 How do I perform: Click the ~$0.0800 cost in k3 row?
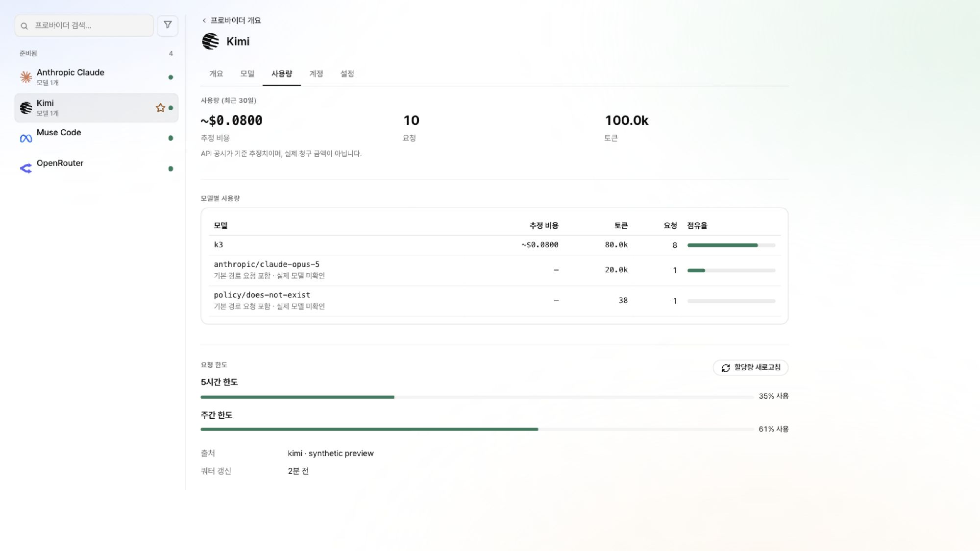pyautogui.click(x=540, y=244)
